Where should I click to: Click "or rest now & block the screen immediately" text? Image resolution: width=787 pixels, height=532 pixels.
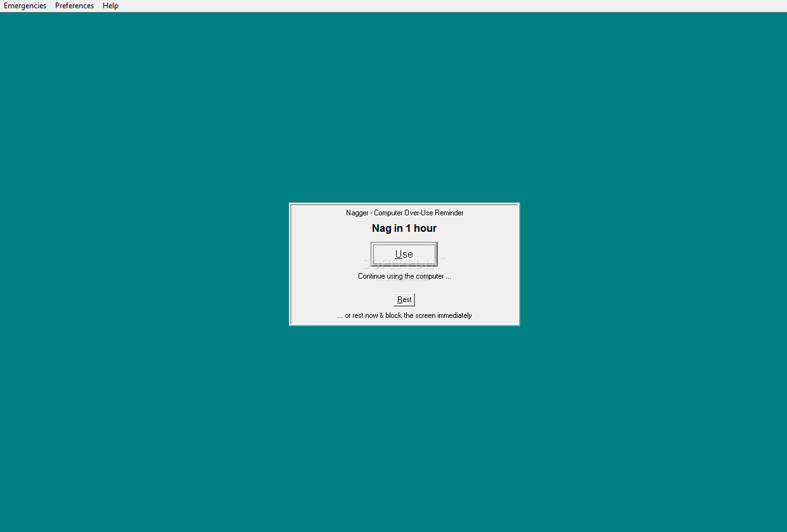tap(404, 315)
